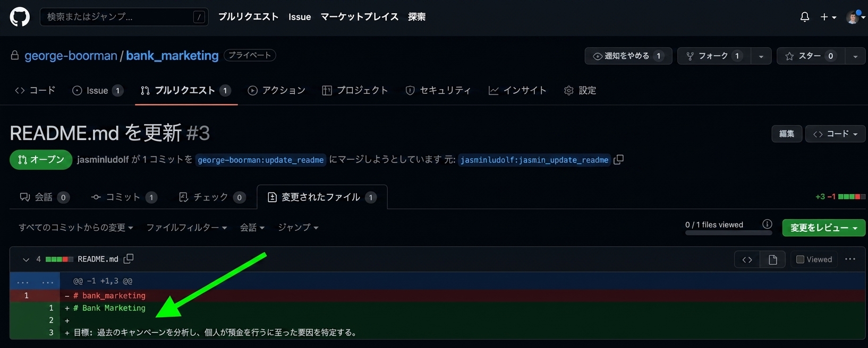Switch to the インサイト tab

517,91
